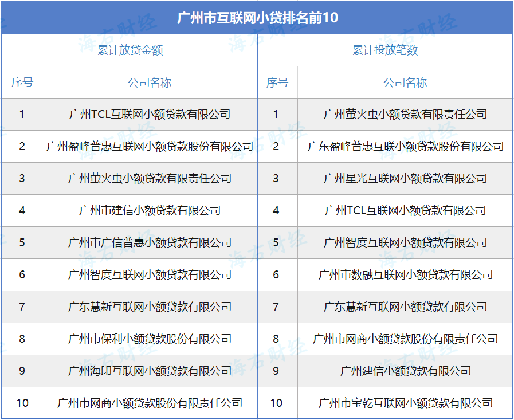Viewport: 514px width, 420px height.
Task: Click 序号 header under 累计放贷金额
Action: coord(22,83)
